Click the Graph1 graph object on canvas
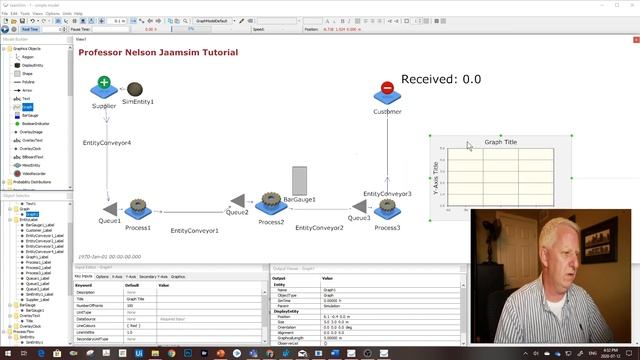Image resolution: width=640 pixels, height=360 pixels. (x=501, y=178)
